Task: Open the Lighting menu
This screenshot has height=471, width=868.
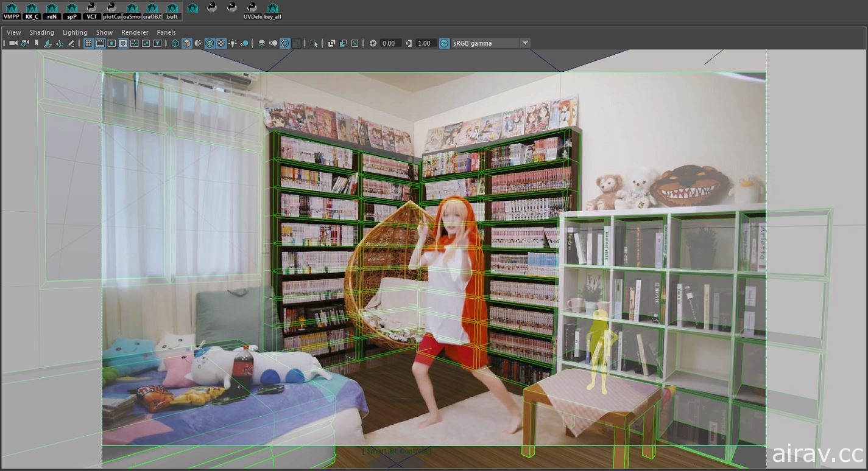Action: [75, 32]
